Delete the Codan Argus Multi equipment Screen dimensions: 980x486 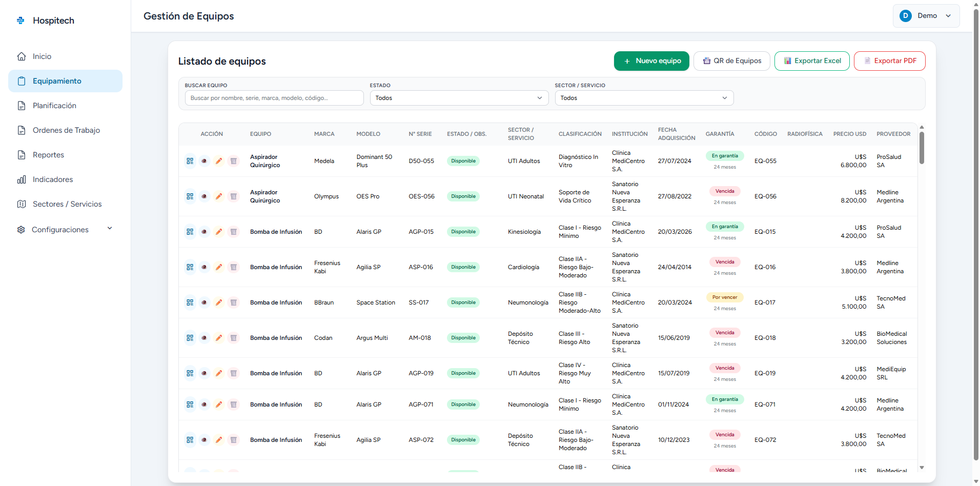233,338
